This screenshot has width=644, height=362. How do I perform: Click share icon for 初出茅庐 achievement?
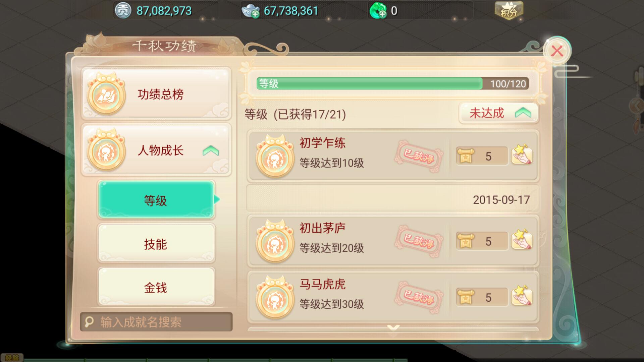tap(522, 240)
